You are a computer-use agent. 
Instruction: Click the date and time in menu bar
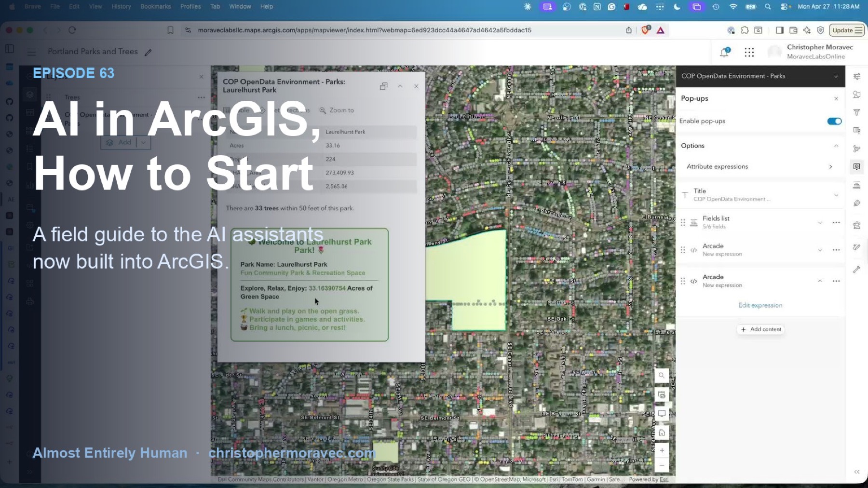pyautogui.click(x=828, y=7)
